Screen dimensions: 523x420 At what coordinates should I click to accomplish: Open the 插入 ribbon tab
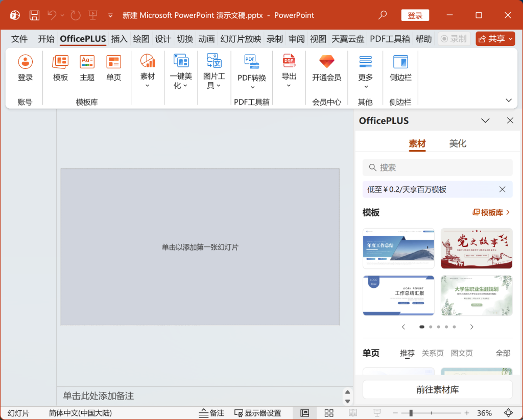tap(119, 39)
